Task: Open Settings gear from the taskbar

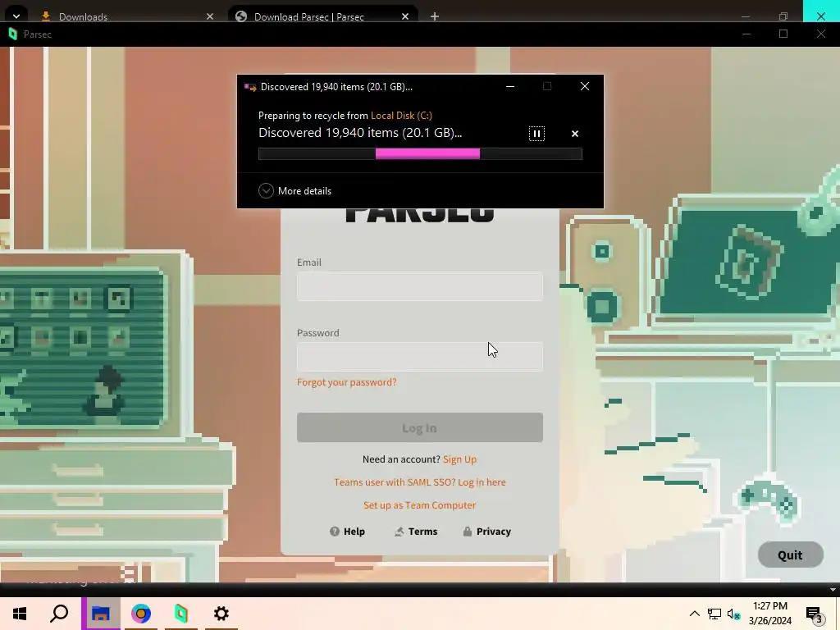Action: pos(221,614)
